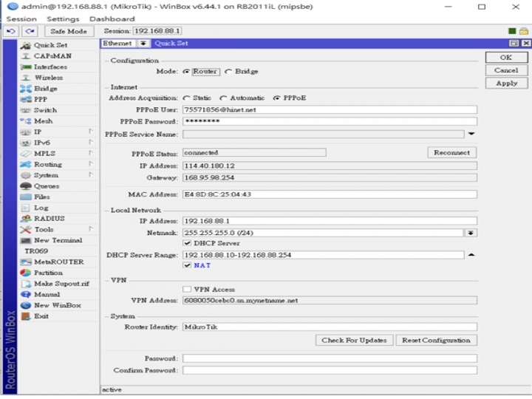
Task: Click the redo arrow toolbar icon
Action: click(30, 31)
